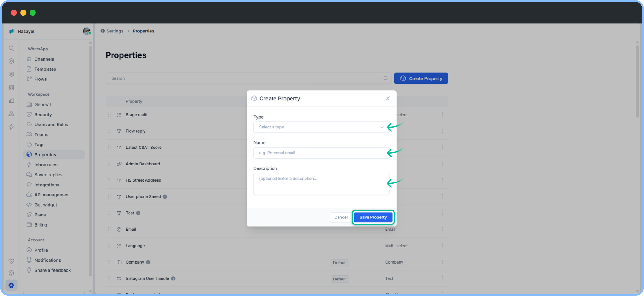Click the sidebar vertical scrollbar

(x=90, y=161)
